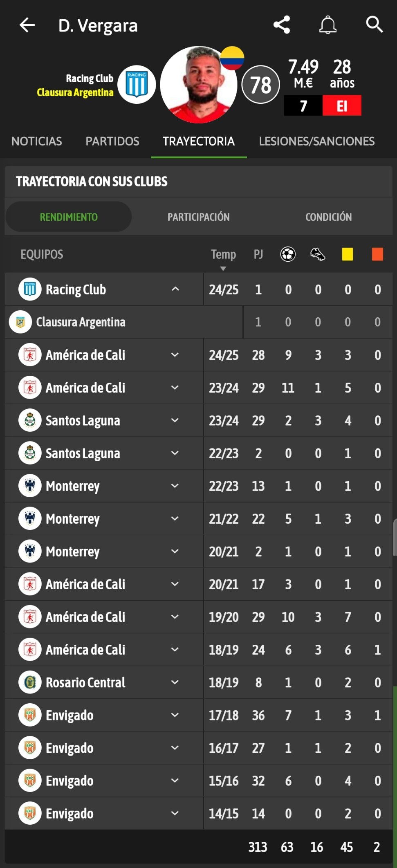Tap the Clausura Argentina league logo
The width and height of the screenshot is (397, 868).
[x=20, y=322]
